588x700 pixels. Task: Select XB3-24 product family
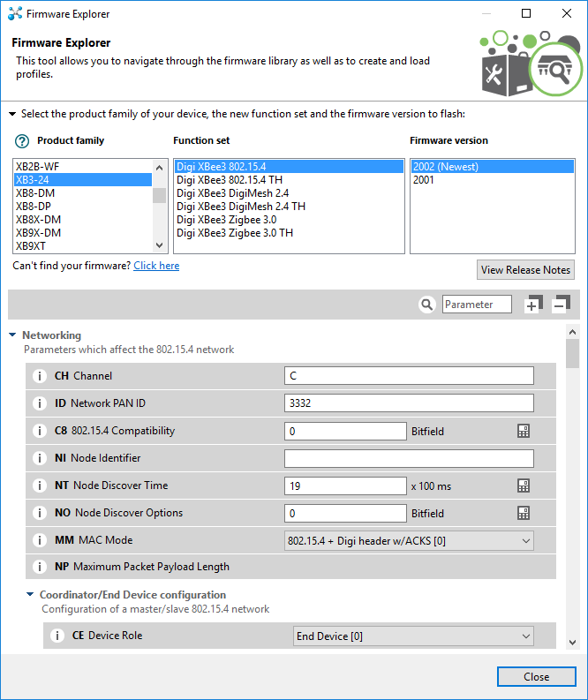[x=83, y=180]
